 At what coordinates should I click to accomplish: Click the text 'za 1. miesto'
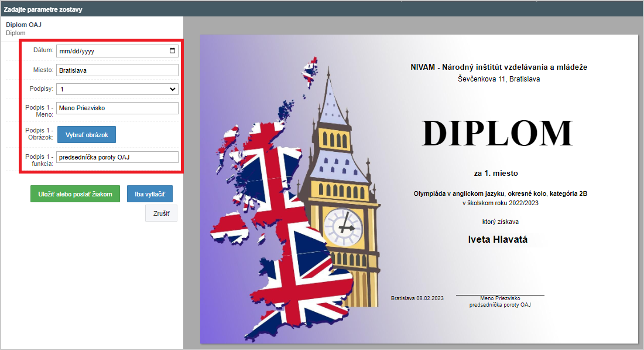[496, 173]
